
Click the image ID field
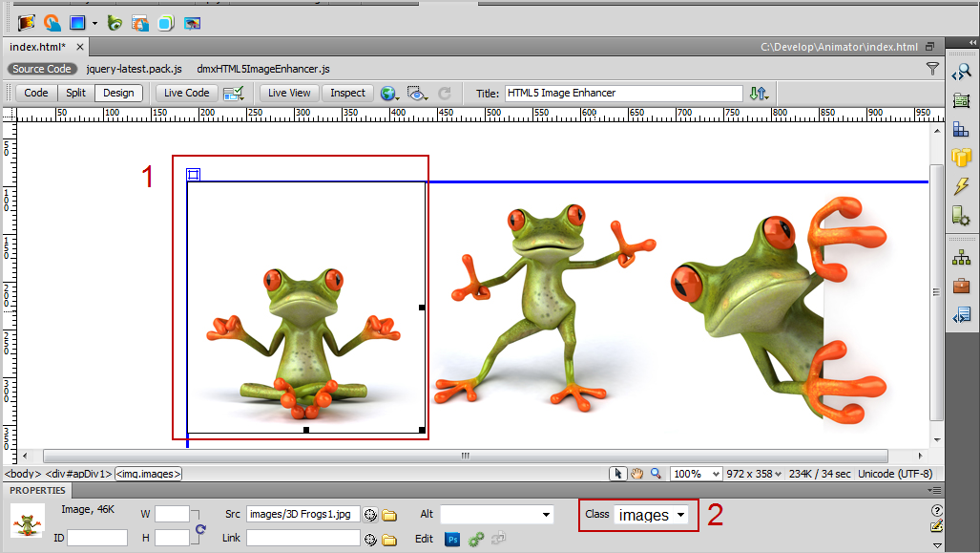pos(97,538)
